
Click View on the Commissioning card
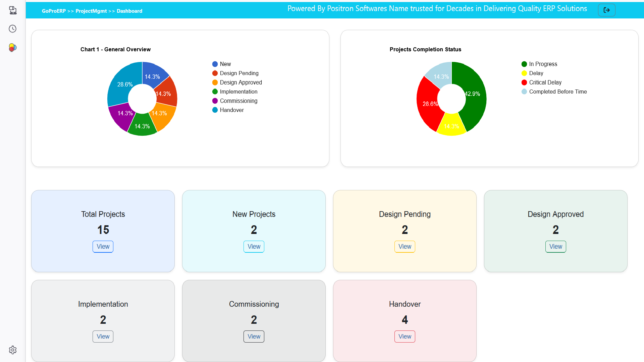coord(254,336)
